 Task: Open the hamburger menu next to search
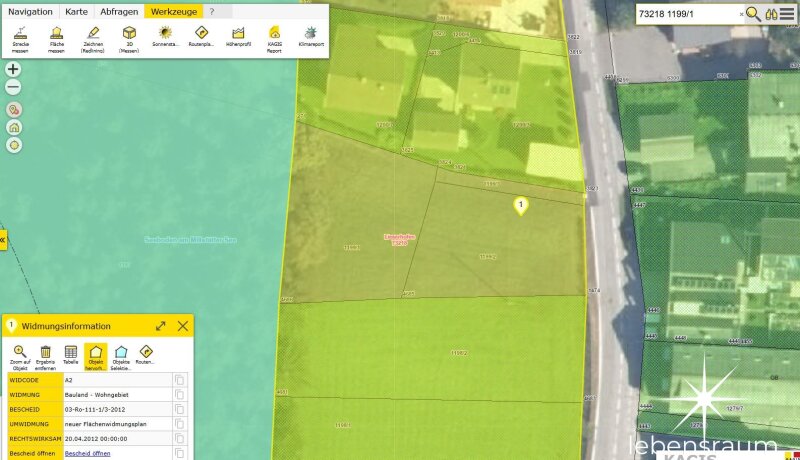tap(787, 14)
